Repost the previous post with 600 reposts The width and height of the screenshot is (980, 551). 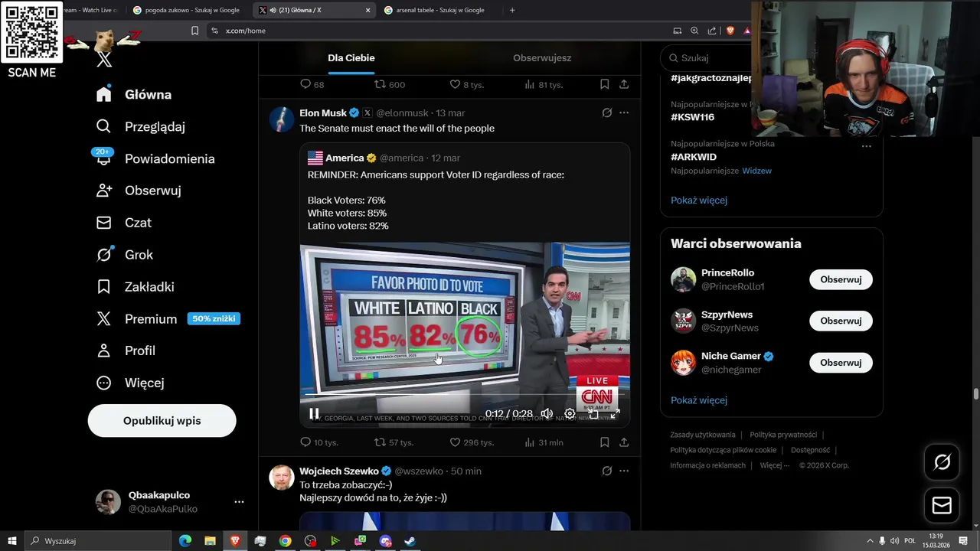(380, 84)
